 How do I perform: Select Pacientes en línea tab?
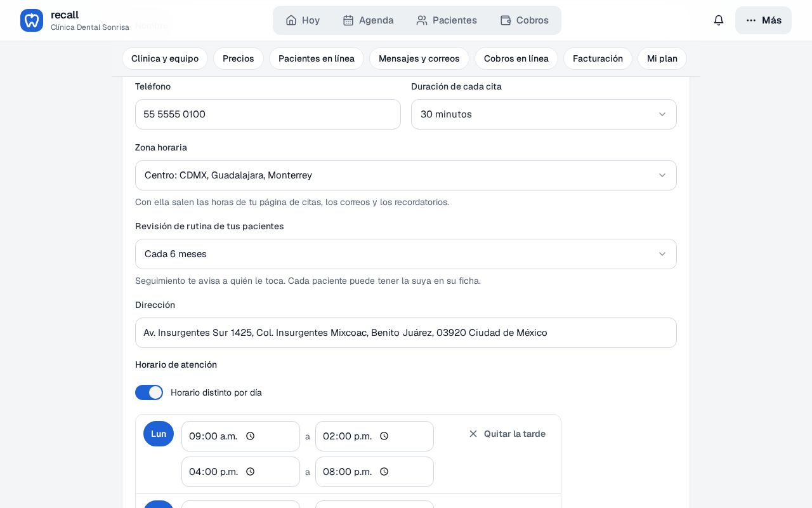[x=317, y=58]
